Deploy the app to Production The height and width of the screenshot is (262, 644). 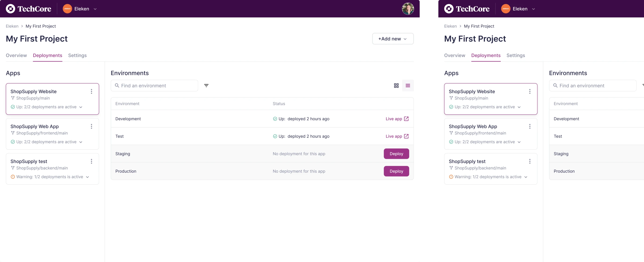[396, 171]
